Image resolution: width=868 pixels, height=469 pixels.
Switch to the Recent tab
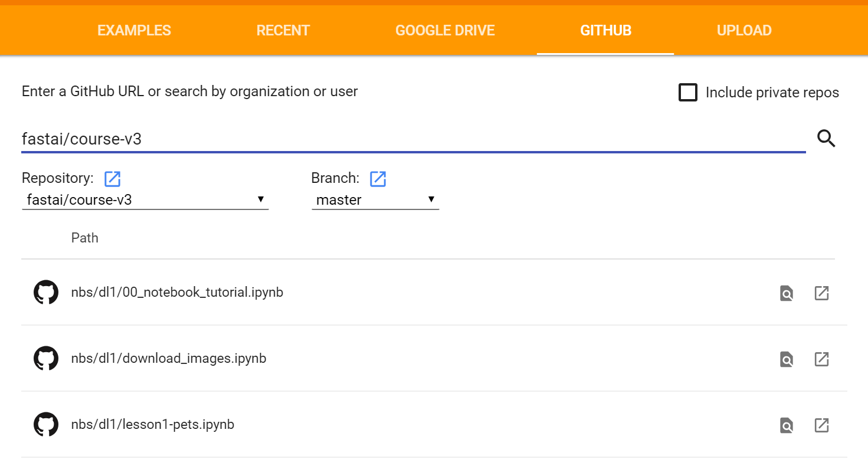[x=283, y=31]
